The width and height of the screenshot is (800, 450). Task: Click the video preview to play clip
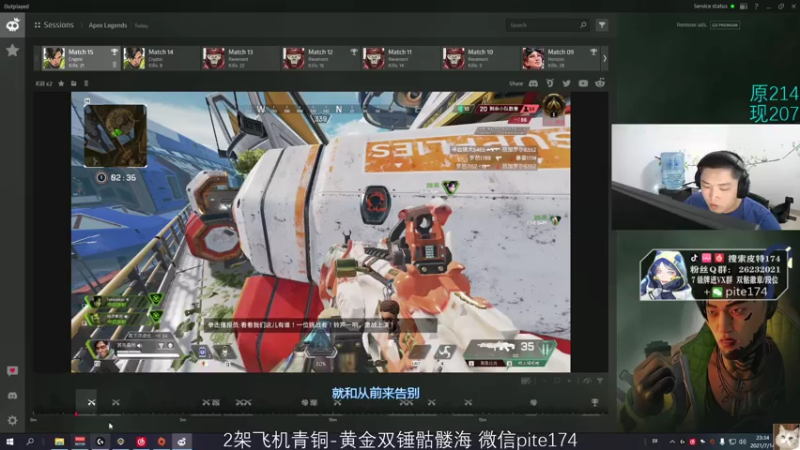320,232
